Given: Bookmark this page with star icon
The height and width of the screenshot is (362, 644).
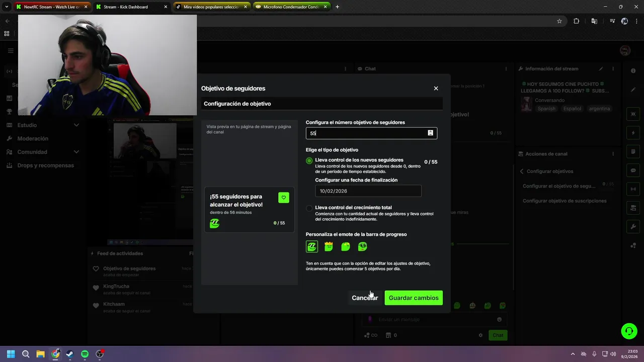Looking at the screenshot, I should click(559, 21).
